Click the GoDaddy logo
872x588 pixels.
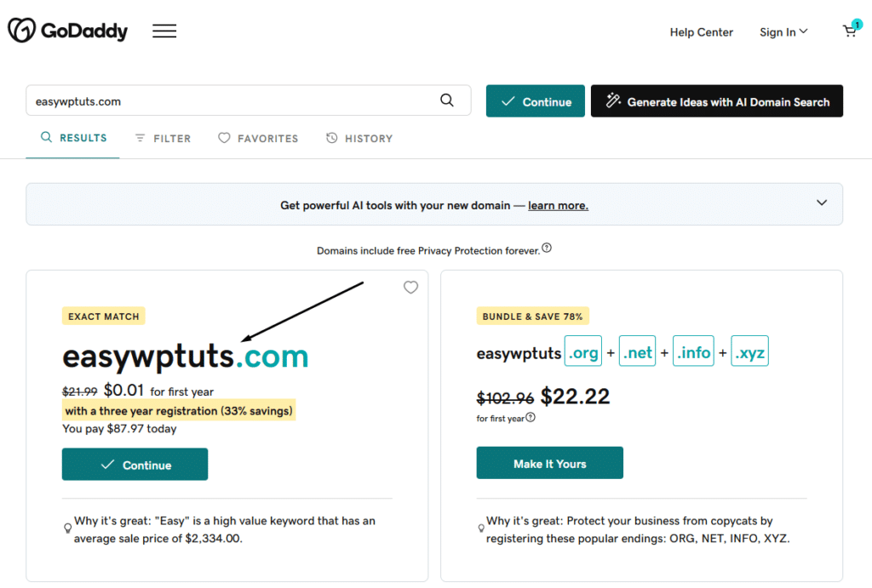click(x=67, y=31)
